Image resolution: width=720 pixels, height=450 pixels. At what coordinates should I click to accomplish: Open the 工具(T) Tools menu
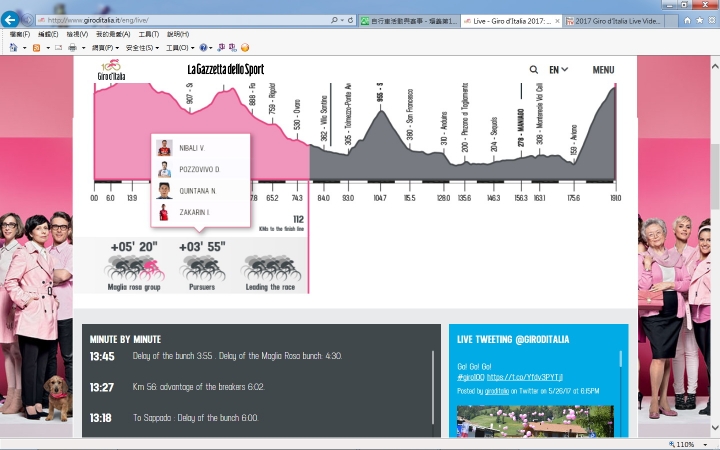[149, 34]
